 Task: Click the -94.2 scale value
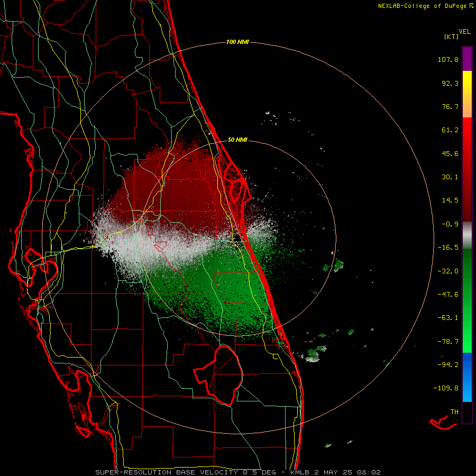pos(448,364)
